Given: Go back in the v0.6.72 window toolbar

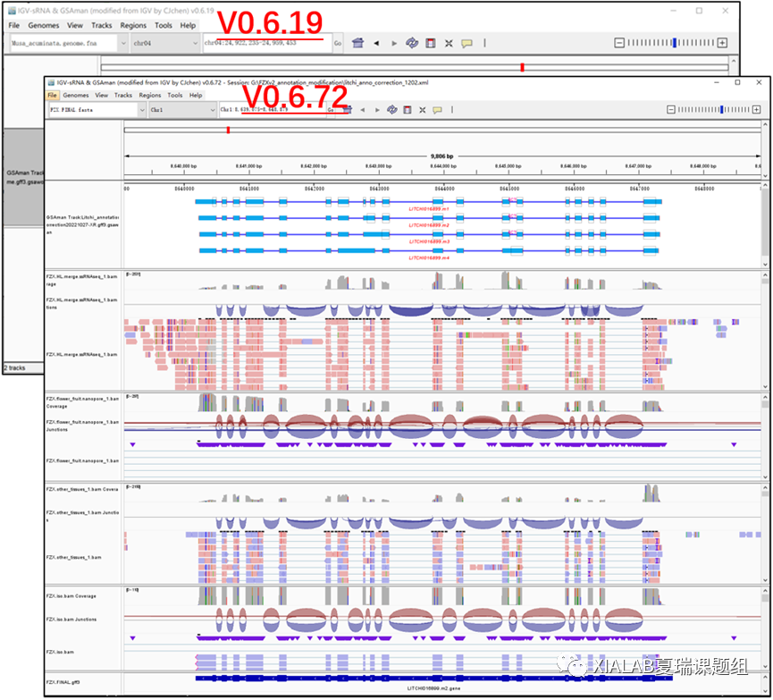Looking at the screenshot, I should coord(363,109).
